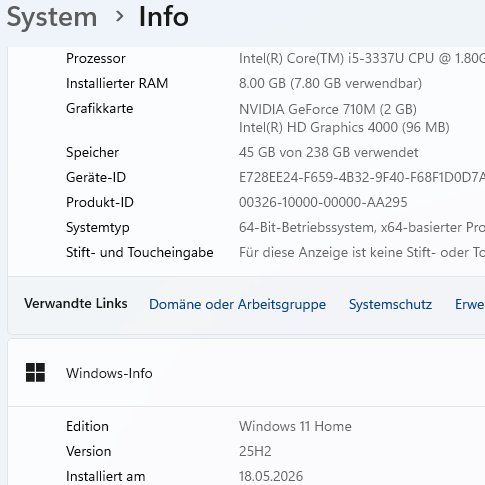The image size is (485, 485).
Task: Open the Systemschutz link
Action: [x=390, y=304]
